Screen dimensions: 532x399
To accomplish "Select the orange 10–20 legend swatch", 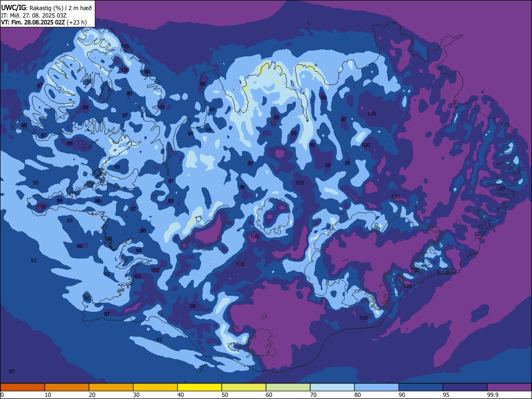I will click(x=67, y=387).
